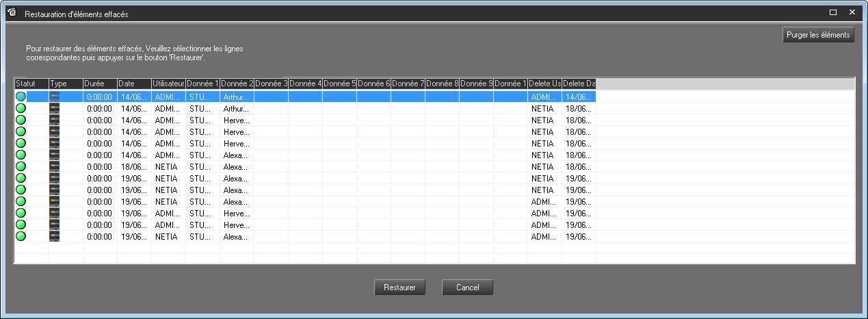
Task: Click the Cancel button
Action: (467, 288)
